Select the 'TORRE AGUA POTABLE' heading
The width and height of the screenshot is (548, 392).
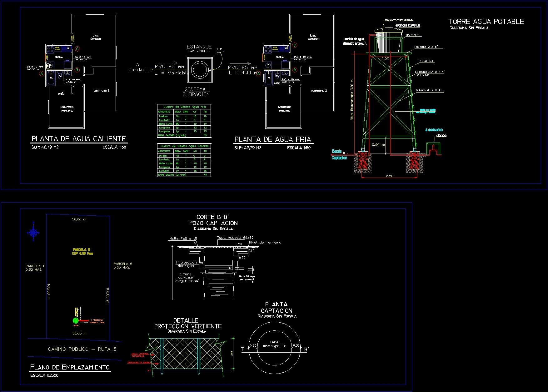(486, 22)
